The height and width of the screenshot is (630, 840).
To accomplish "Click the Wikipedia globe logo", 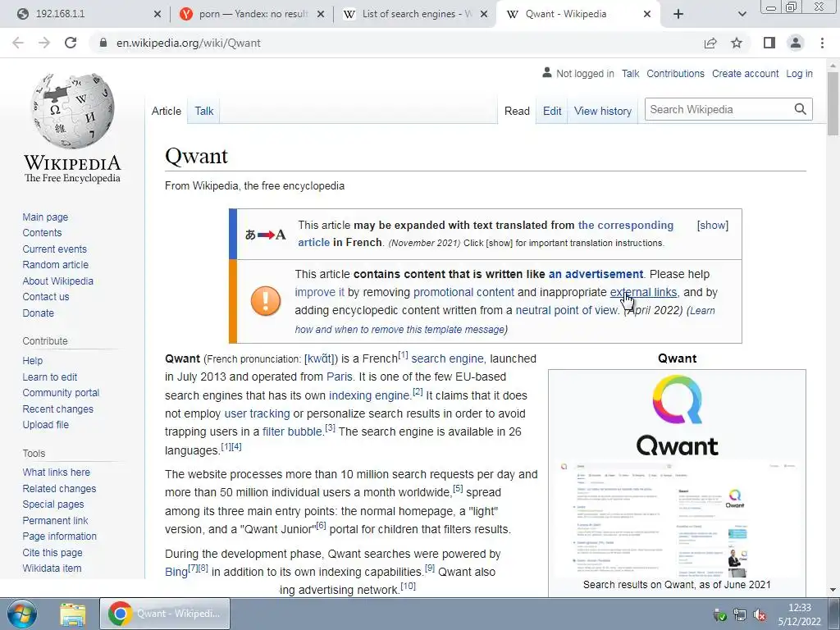I will 72,111.
